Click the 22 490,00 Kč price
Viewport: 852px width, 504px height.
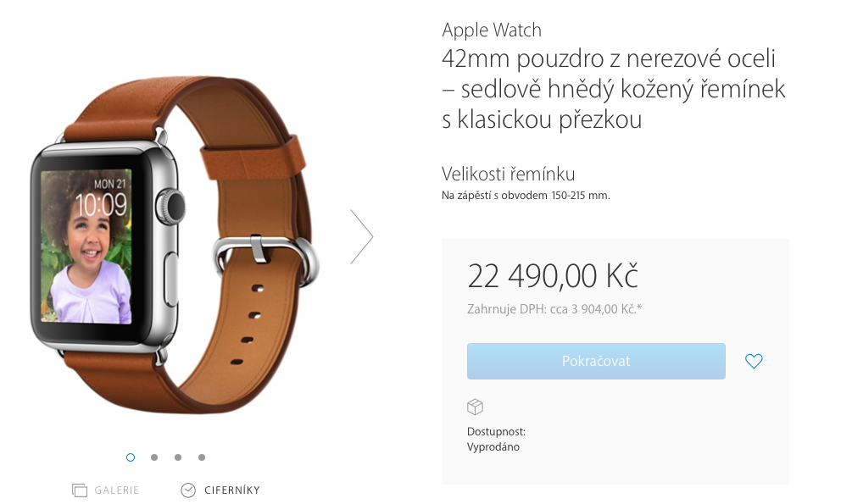click(553, 276)
